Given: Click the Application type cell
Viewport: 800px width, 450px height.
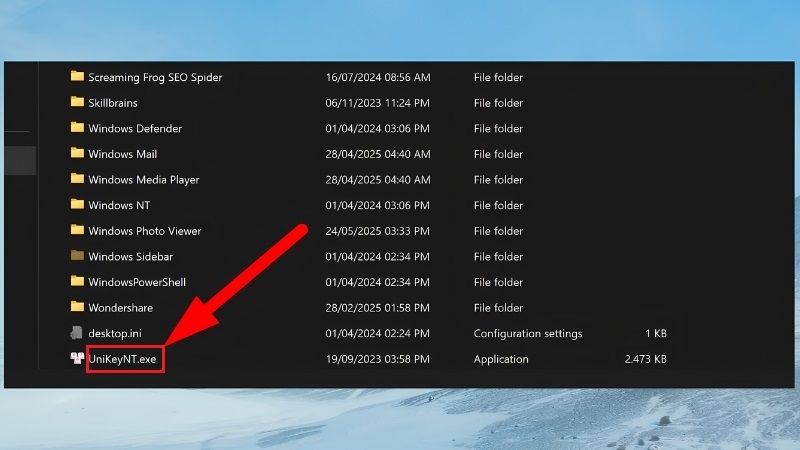Looking at the screenshot, I should tap(501, 359).
